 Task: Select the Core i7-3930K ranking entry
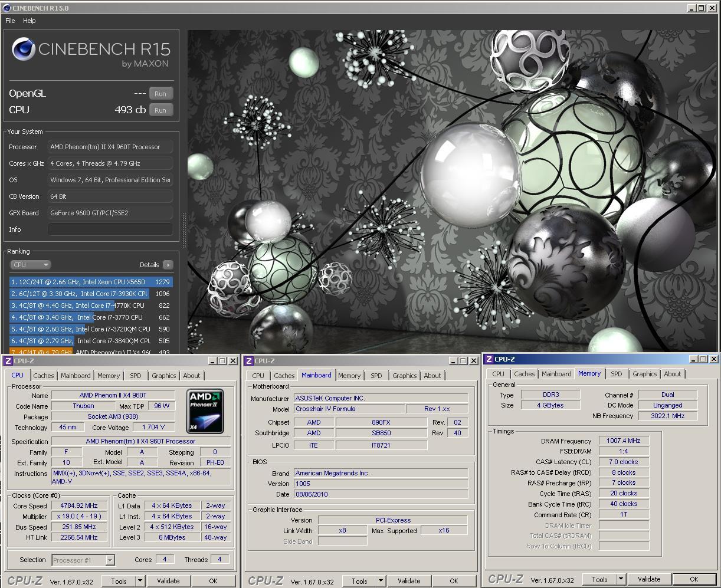pyautogui.click(x=91, y=294)
